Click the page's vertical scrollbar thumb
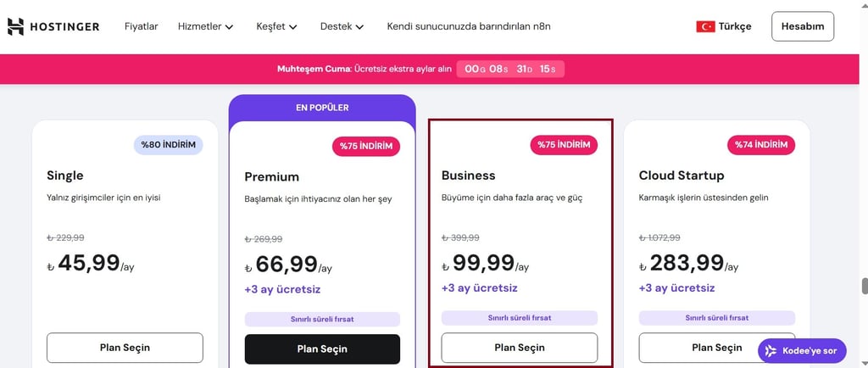This screenshot has width=868, height=368. (864, 286)
